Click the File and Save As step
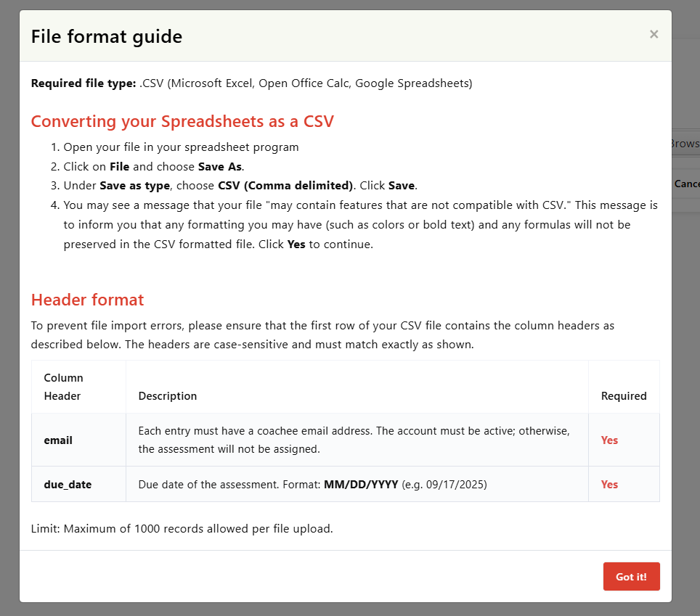 tap(153, 166)
